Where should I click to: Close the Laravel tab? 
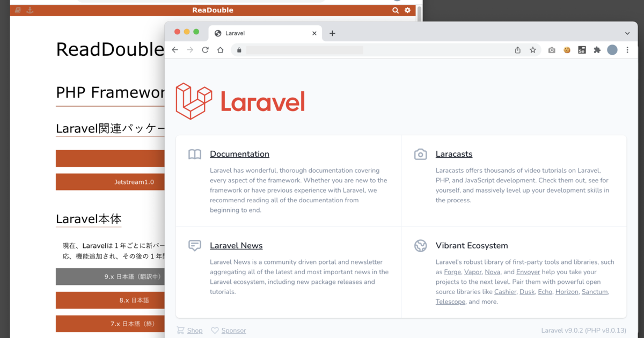click(x=314, y=33)
